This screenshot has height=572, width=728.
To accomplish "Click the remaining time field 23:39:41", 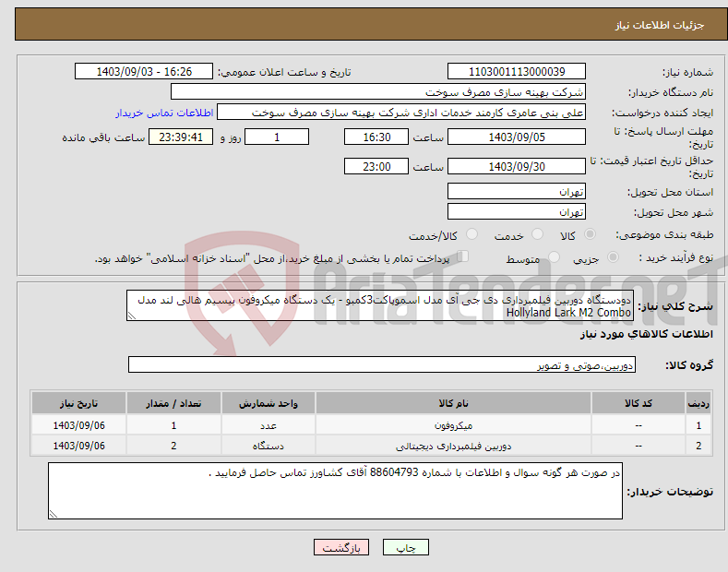I will [181, 137].
